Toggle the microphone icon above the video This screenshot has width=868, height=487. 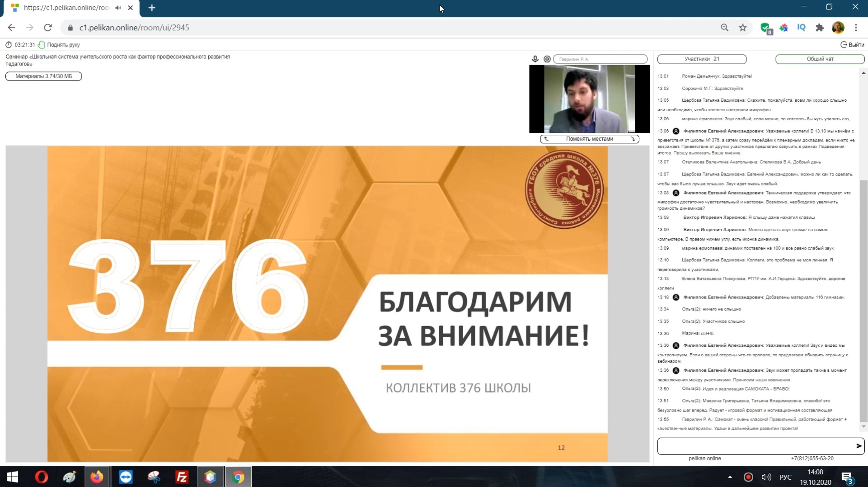click(x=535, y=59)
